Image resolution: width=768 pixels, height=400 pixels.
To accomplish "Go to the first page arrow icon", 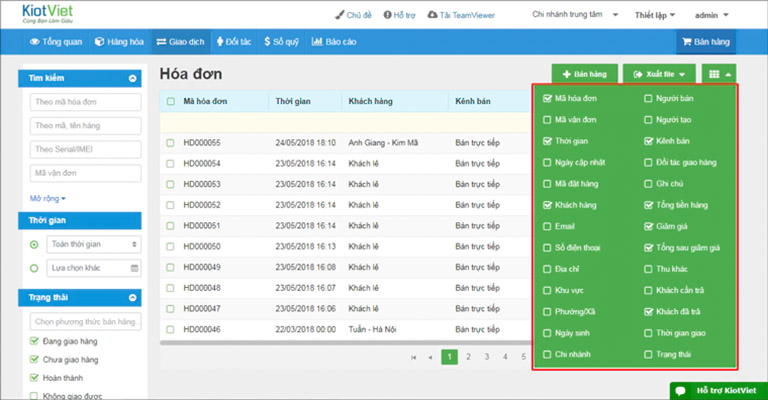I will (413, 357).
